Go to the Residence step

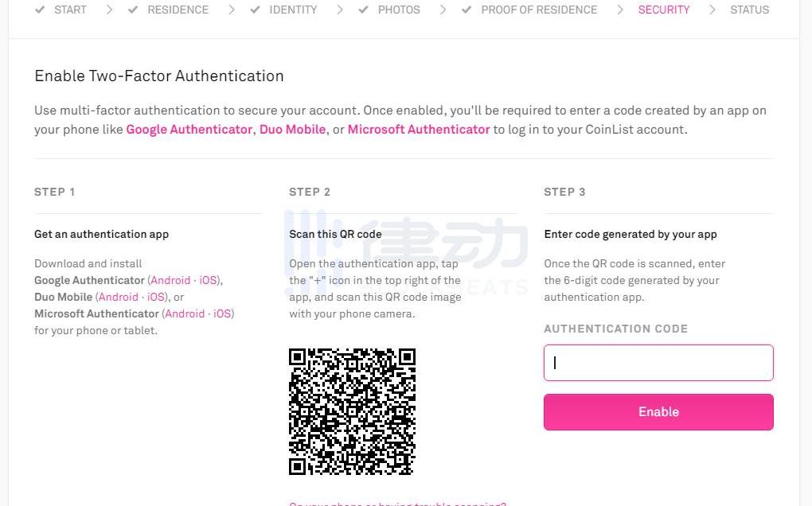point(178,10)
